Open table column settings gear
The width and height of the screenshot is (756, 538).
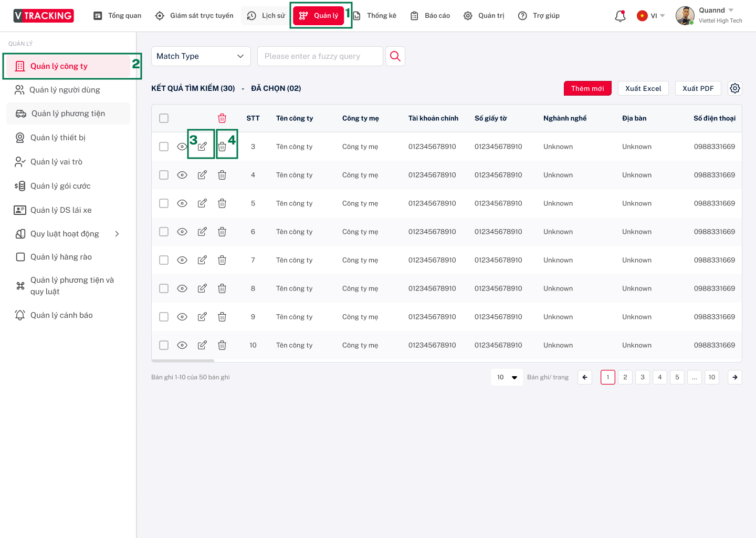tap(735, 88)
